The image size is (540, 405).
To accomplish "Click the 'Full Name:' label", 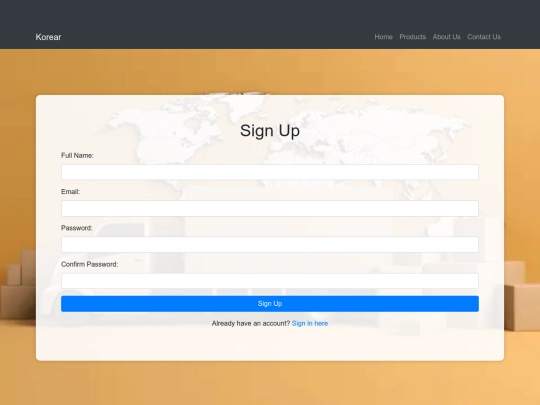I will [77, 155].
